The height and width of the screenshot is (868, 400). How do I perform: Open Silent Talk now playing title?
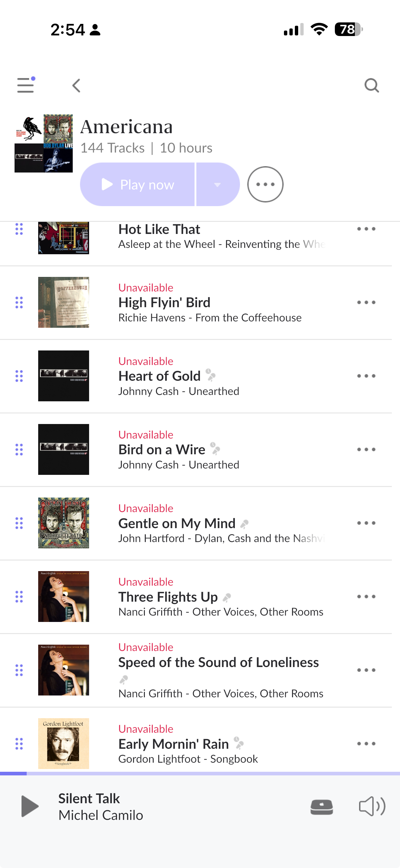89,799
